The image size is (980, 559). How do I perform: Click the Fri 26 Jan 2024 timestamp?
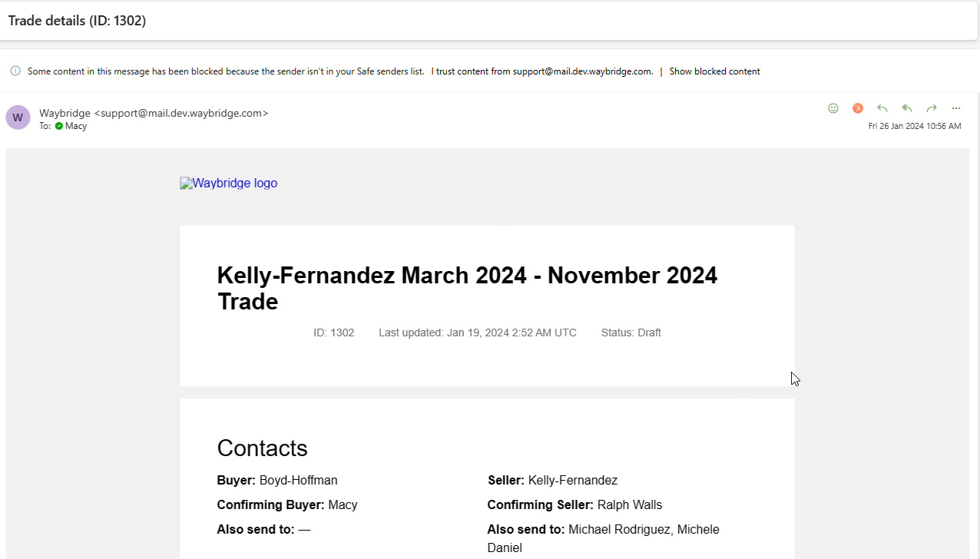pos(914,126)
